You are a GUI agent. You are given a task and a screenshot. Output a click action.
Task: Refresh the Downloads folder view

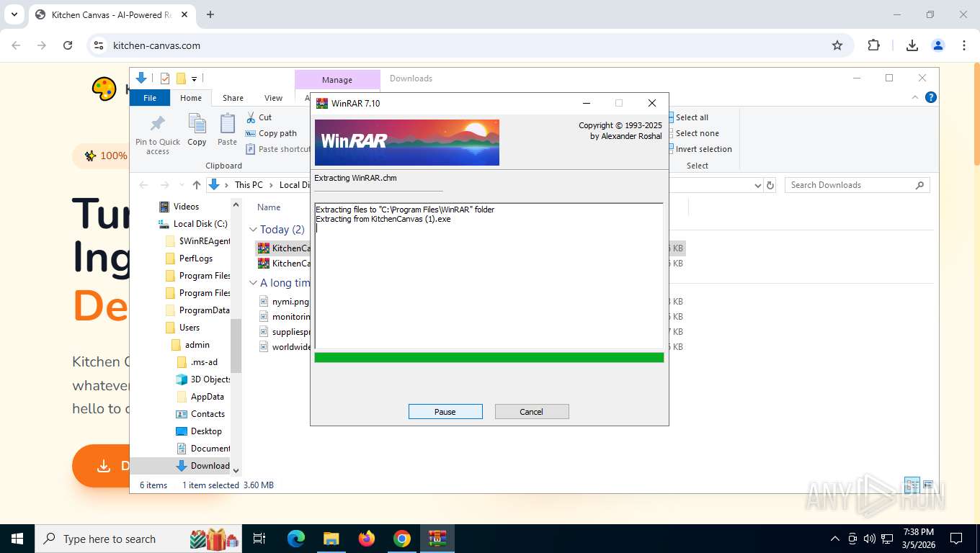point(770,185)
